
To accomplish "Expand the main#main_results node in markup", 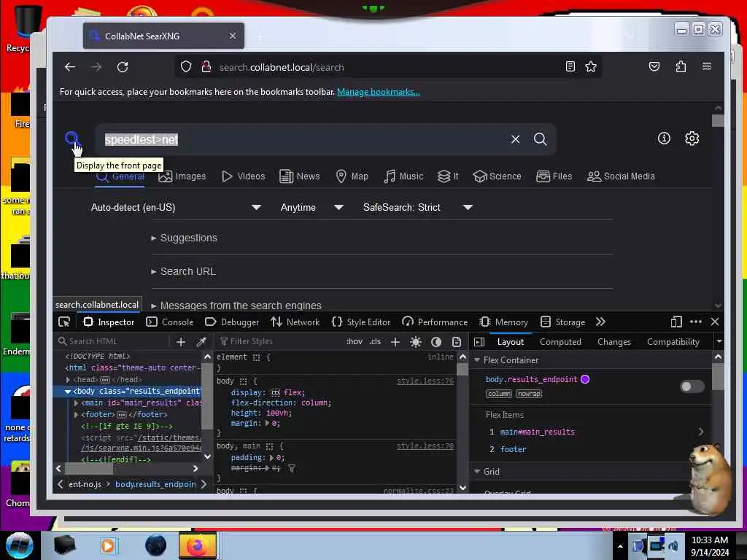I will click(x=76, y=402).
